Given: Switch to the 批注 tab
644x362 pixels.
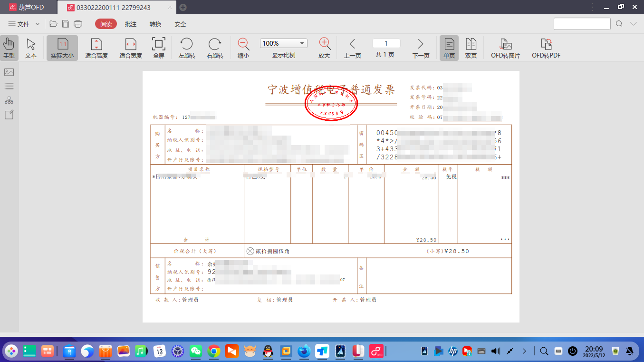Looking at the screenshot, I should click(131, 24).
